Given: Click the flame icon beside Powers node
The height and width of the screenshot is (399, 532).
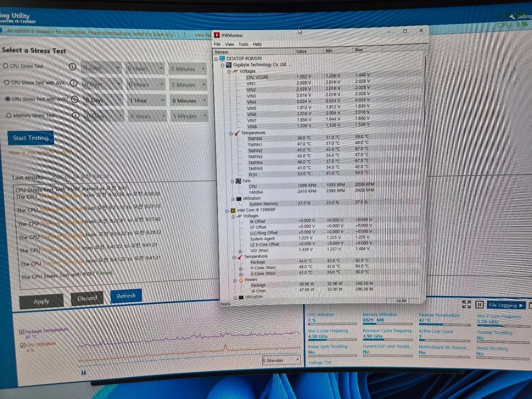Looking at the screenshot, I should click(x=240, y=280).
